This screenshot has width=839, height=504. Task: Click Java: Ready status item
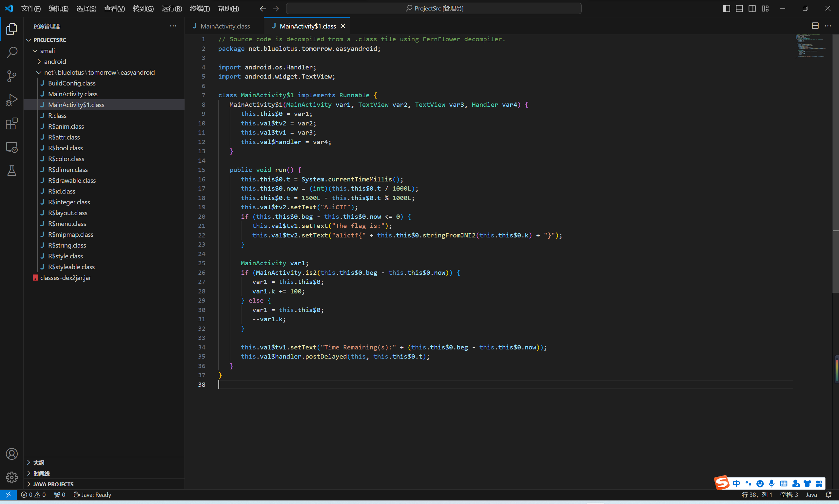[92, 495]
